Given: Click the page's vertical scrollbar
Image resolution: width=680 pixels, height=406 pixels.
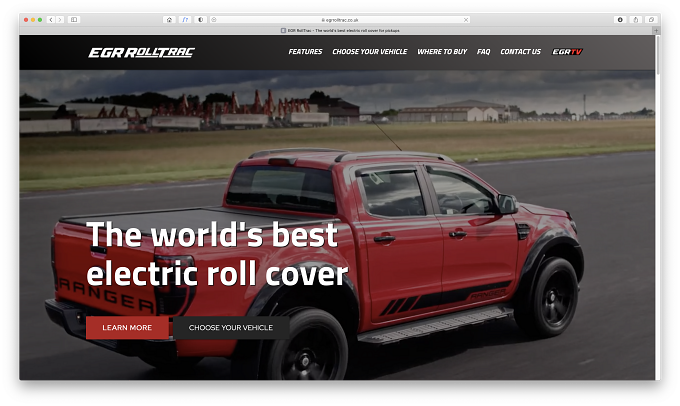Looking at the screenshot, I should tap(658, 55).
